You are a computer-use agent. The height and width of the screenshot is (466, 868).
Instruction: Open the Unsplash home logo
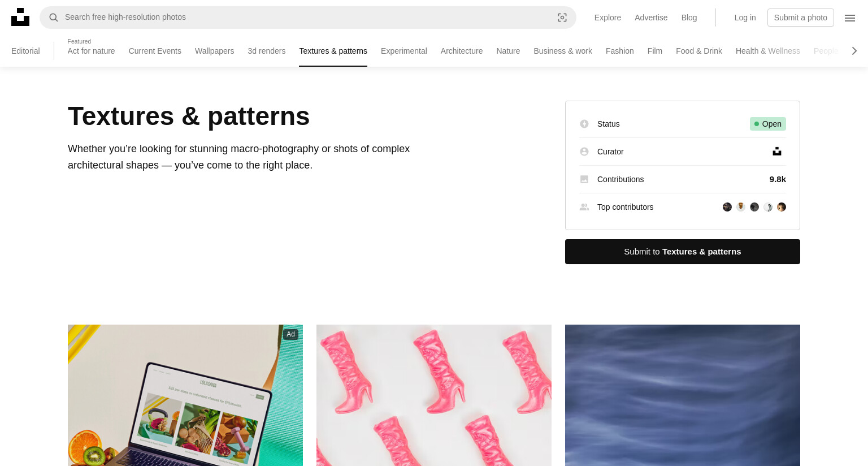click(x=20, y=17)
